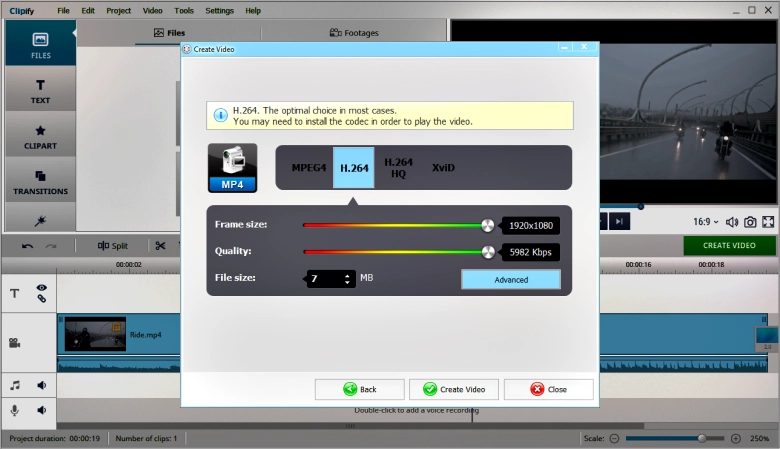
Task: Mute the music track
Action: 42,385
